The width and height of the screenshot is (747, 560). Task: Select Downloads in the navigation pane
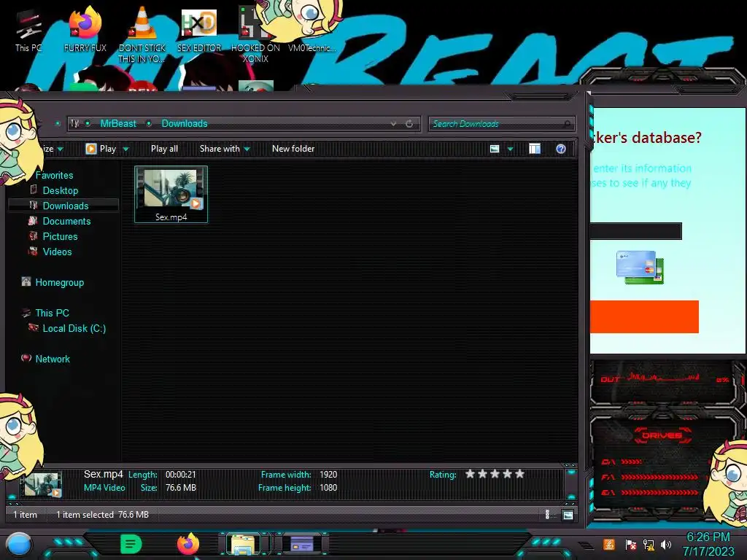[x=66, y=206]
